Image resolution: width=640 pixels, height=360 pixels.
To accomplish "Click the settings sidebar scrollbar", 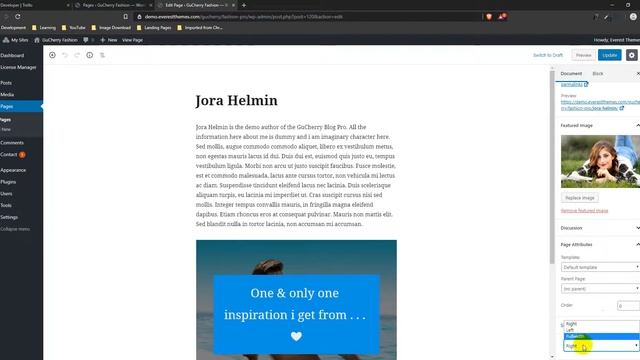I will click(x=552, y=167).
